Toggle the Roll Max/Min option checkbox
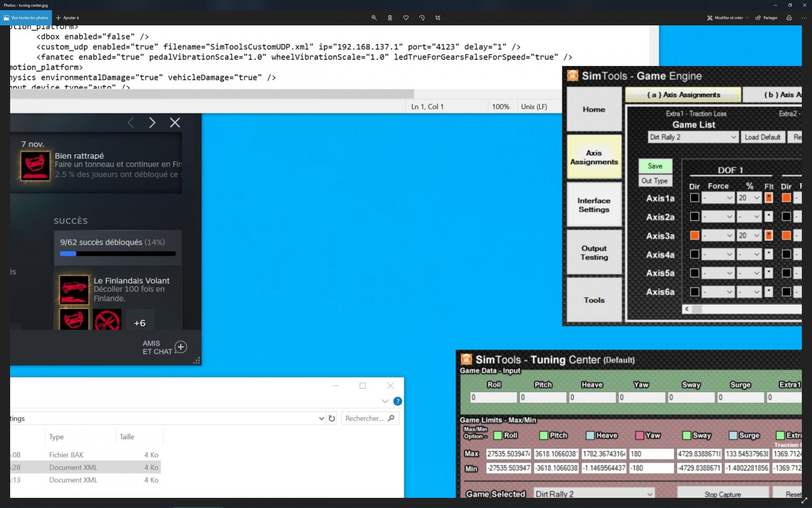The image size is (812, 508). coord(498,435)
